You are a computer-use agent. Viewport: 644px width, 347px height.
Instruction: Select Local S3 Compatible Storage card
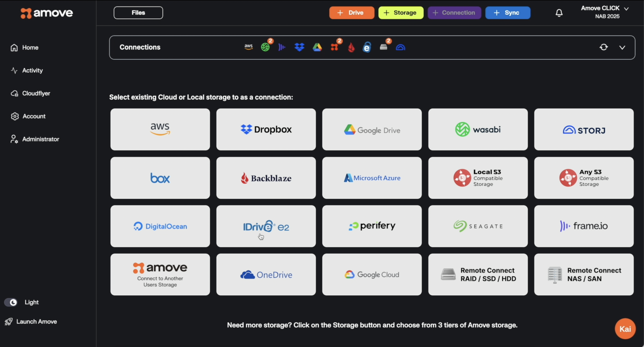tap(478, 178)
